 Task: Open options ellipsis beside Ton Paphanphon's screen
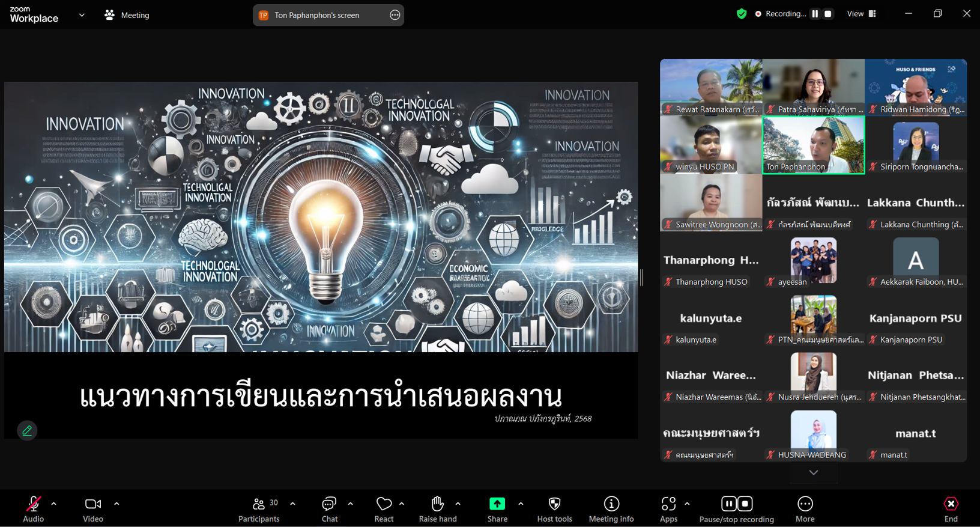tap(395, 15)
